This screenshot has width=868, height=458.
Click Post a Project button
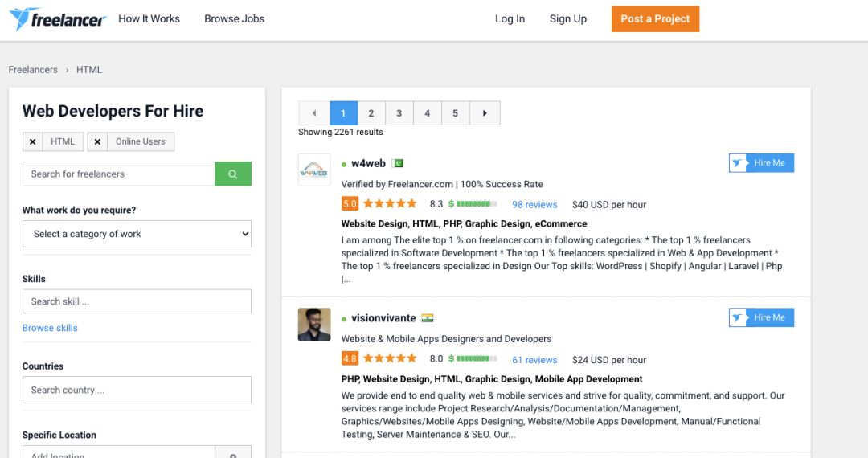pyautogui.click(x=656, y=18)
